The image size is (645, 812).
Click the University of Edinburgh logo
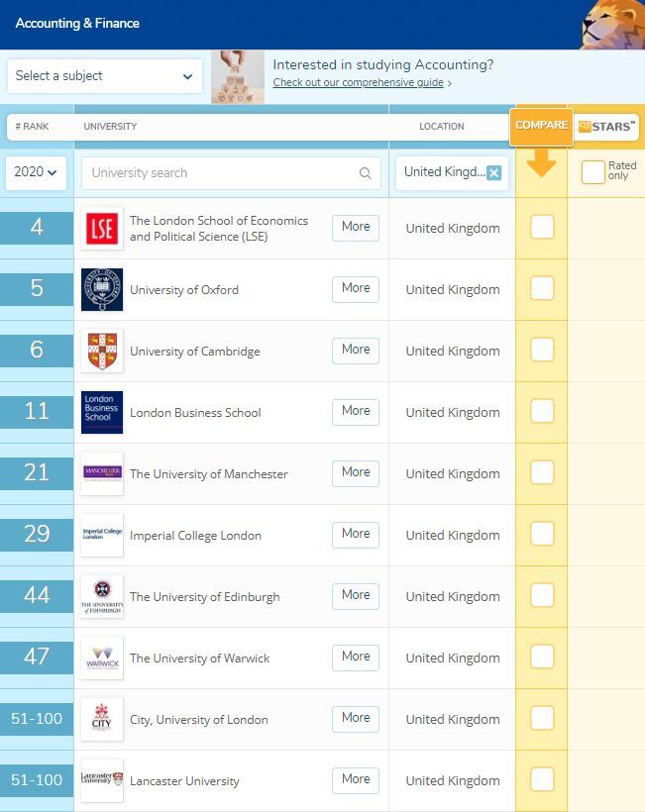(x=102, y=596)
